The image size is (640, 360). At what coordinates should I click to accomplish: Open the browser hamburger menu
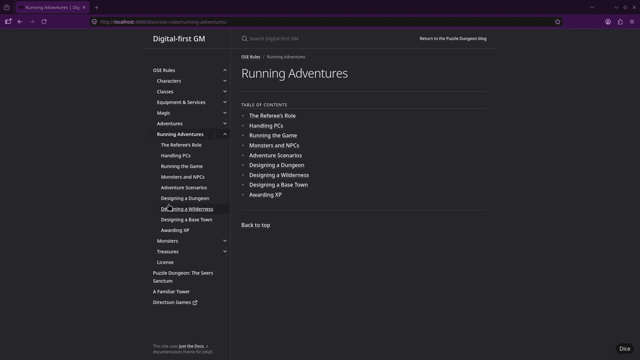pyautogui.click(x=632, y=22)
